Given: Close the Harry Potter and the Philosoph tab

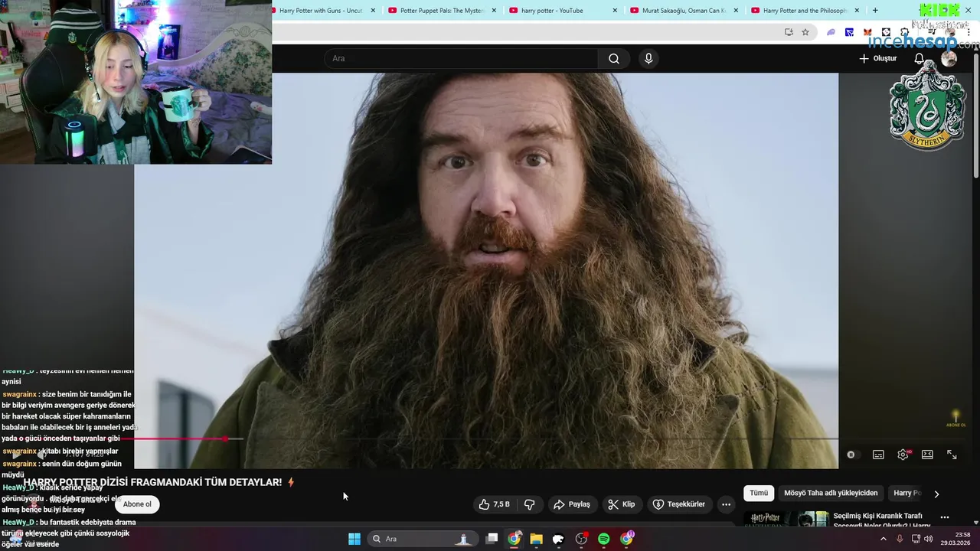Looking at the screenshot, I should coord(857,11).
